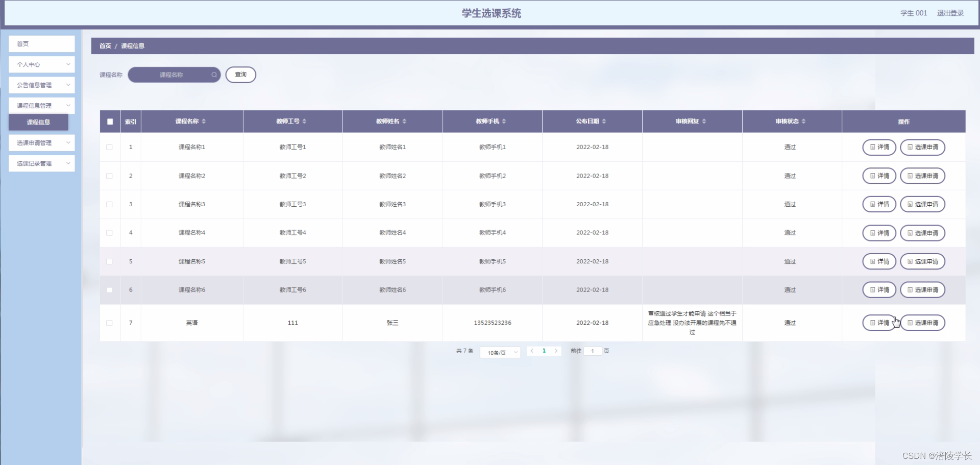Click the magnifier search icon in 课程名称 input

coord(214,75)
